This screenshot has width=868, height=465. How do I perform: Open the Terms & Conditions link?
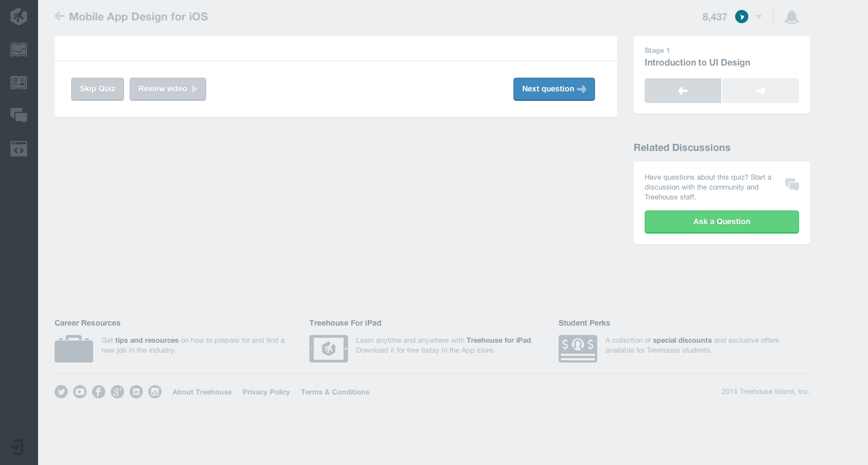coord(335,392)
